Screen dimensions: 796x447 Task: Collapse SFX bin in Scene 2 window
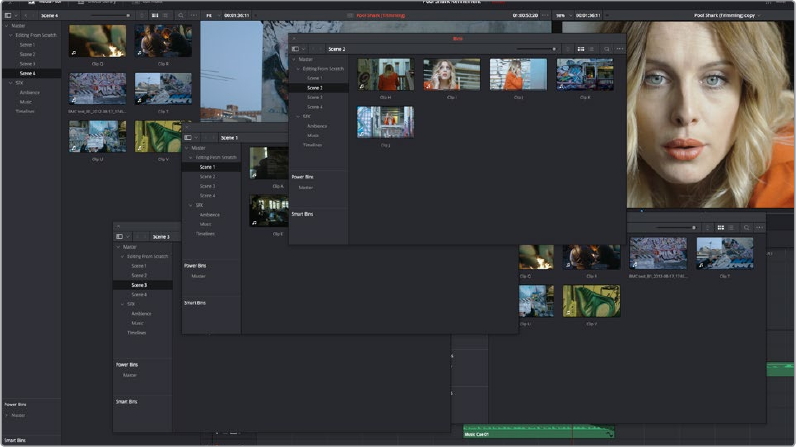pos(298,116)
